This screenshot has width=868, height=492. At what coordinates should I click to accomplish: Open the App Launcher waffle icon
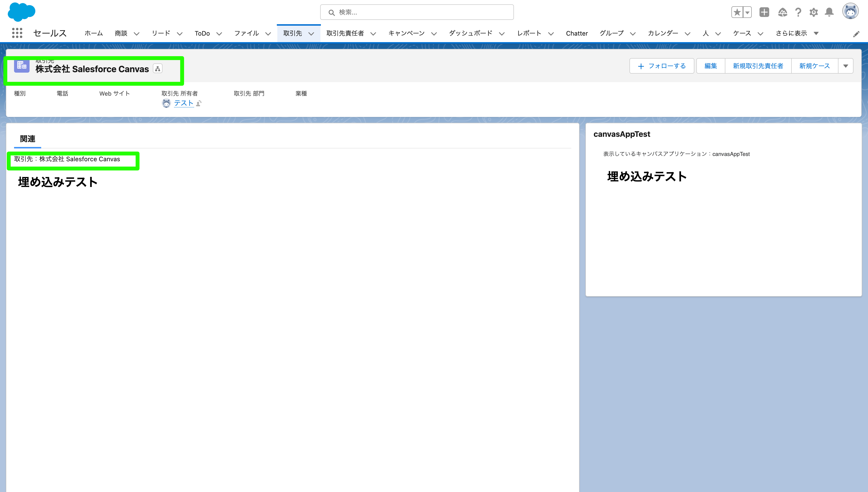(x=16, y=33)
